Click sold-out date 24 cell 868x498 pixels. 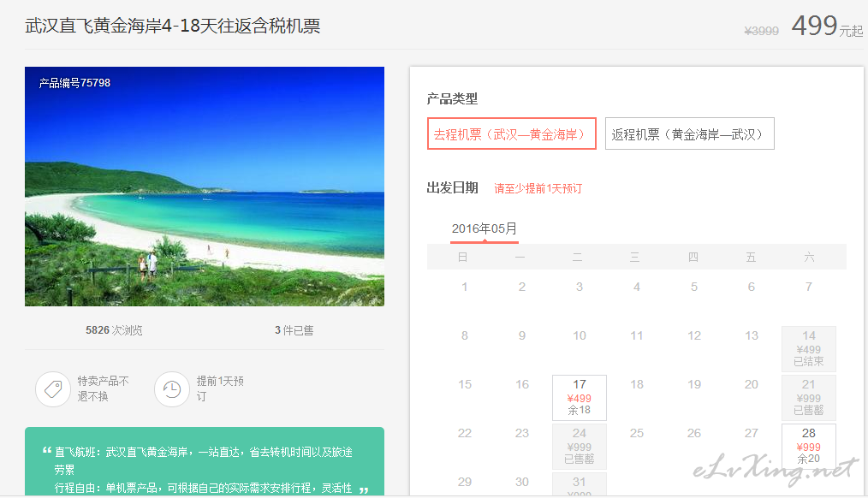click(x=579, y=446)
